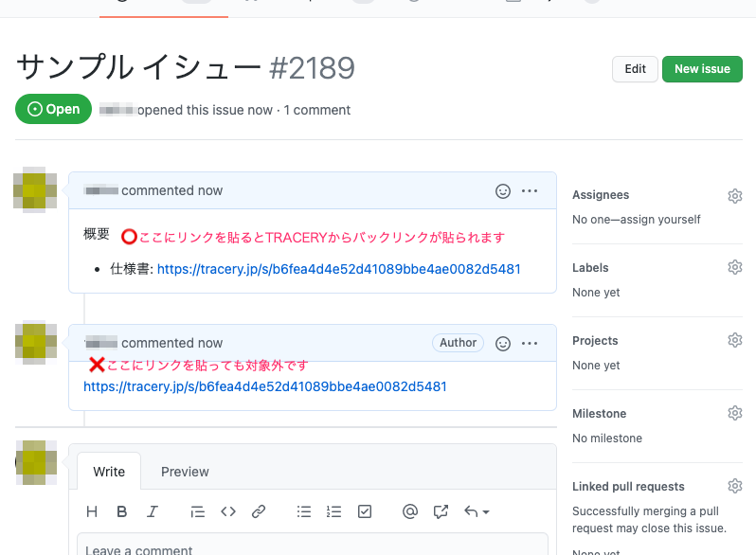Open Labels settings gear

click(735, 267)
